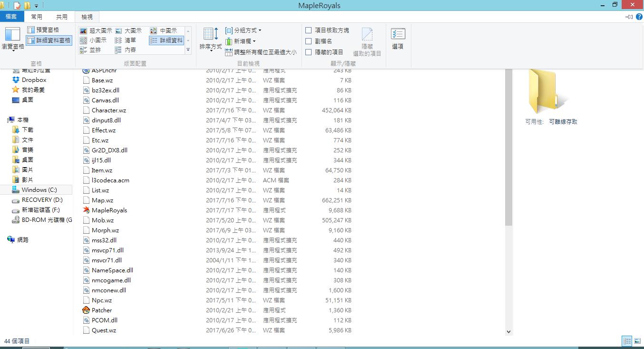Choose 內容 content layout

[126, 50]
